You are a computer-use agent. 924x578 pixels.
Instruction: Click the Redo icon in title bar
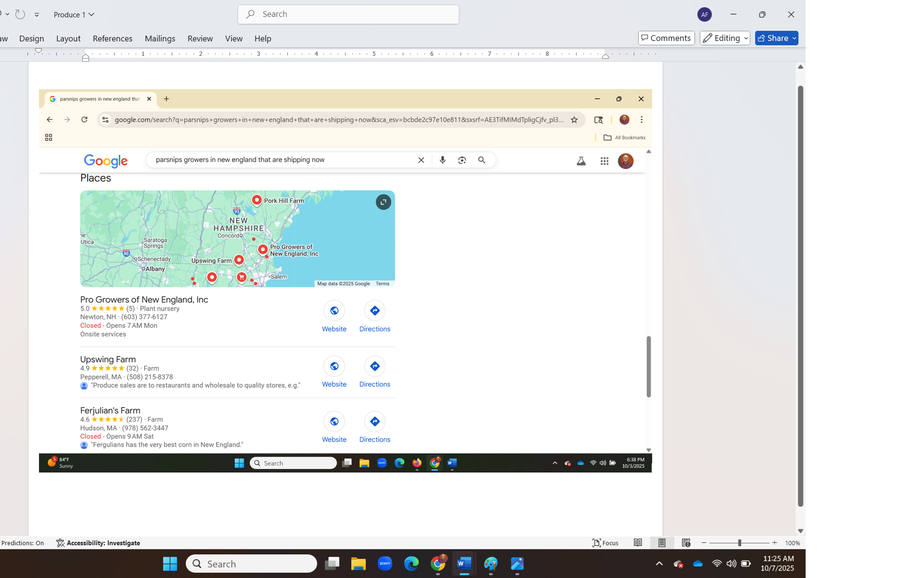[20, 14]
